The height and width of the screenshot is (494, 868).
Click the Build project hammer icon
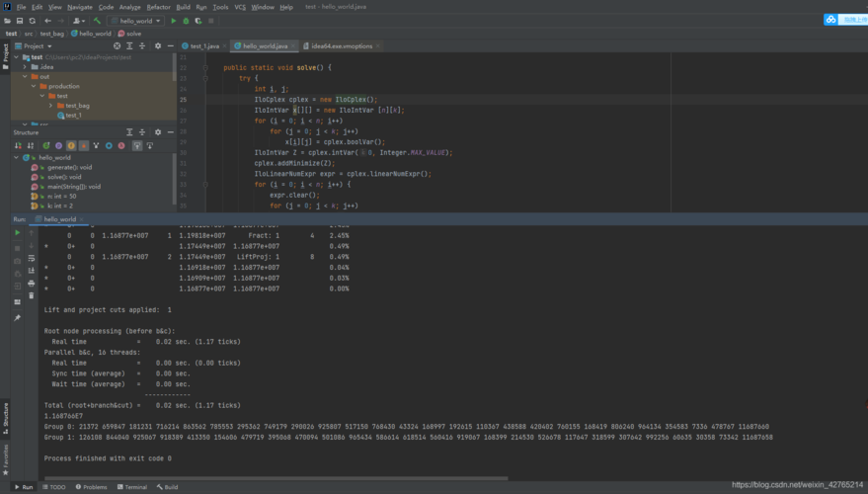click(98, 21)
